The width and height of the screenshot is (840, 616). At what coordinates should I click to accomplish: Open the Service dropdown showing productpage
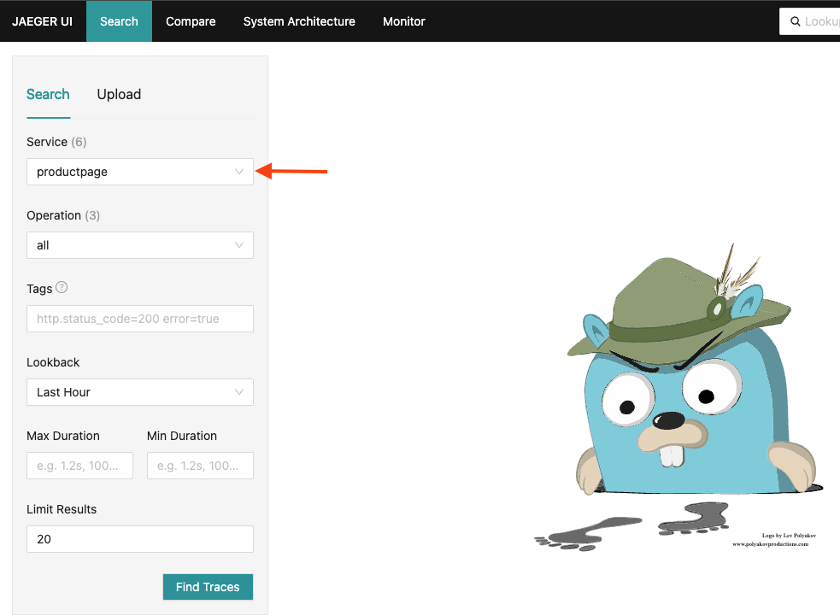(128, 171)
